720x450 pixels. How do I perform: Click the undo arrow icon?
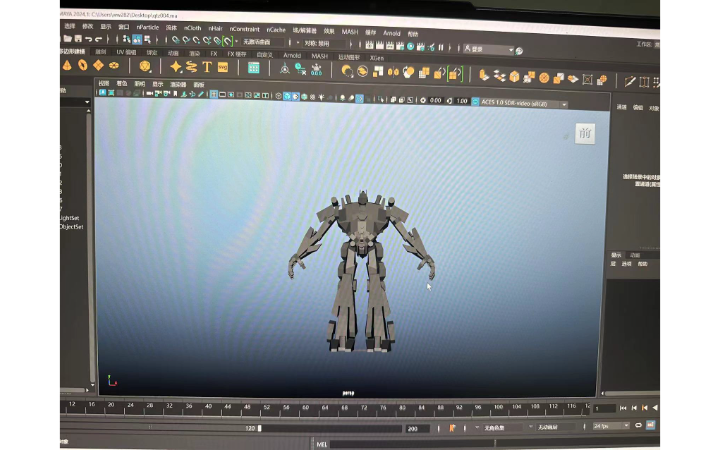tap(89, 39)
